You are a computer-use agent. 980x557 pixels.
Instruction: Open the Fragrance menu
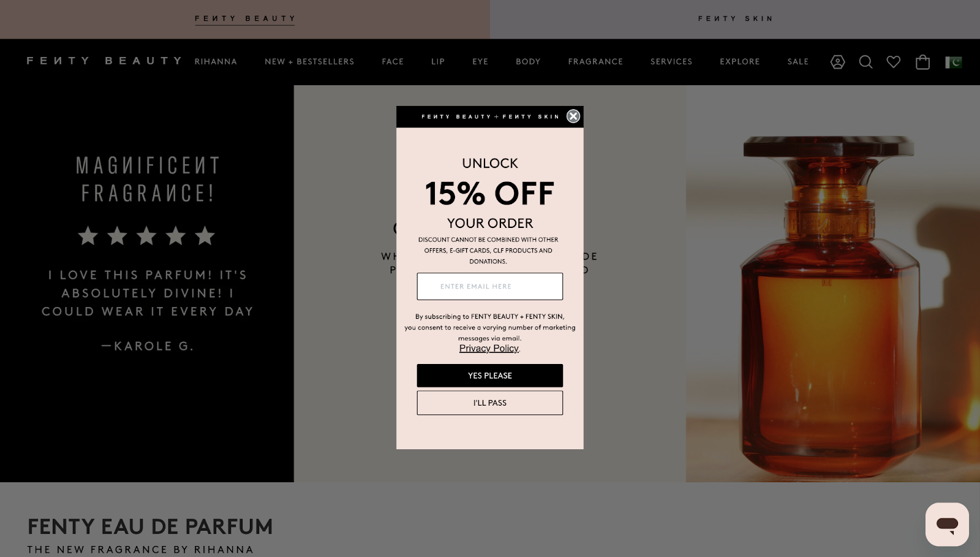[x=595, y=62]
